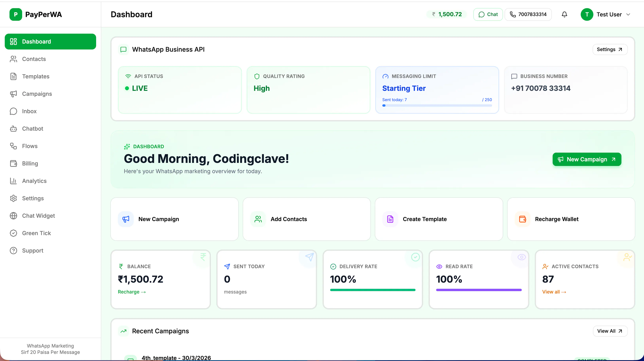Open the notifications bell
The height and width of the screenshot is (361, 644).
coord(564,14)
